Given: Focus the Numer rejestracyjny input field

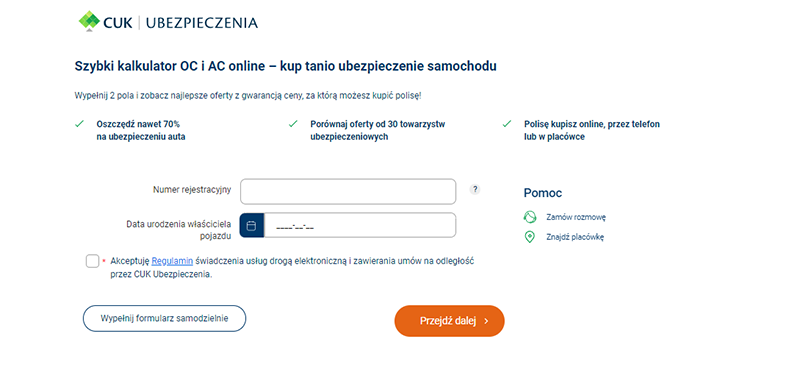Looking at the screenshot, I should pos(348,191).
